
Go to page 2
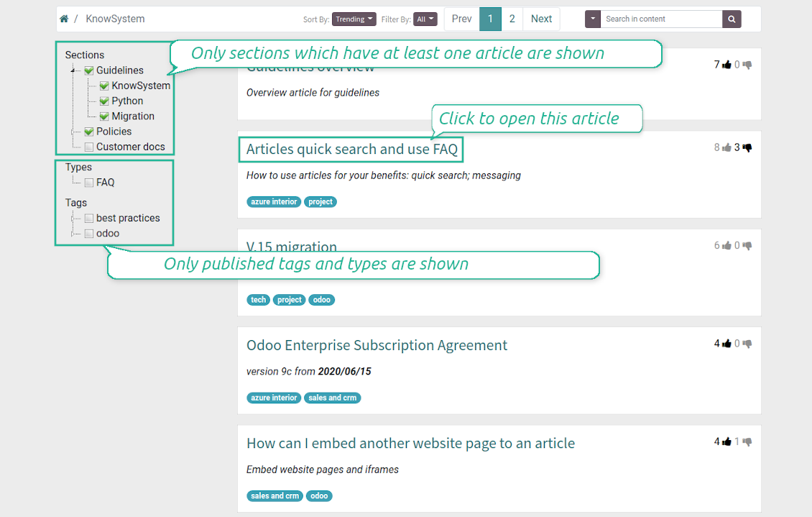tap(512, 19)
